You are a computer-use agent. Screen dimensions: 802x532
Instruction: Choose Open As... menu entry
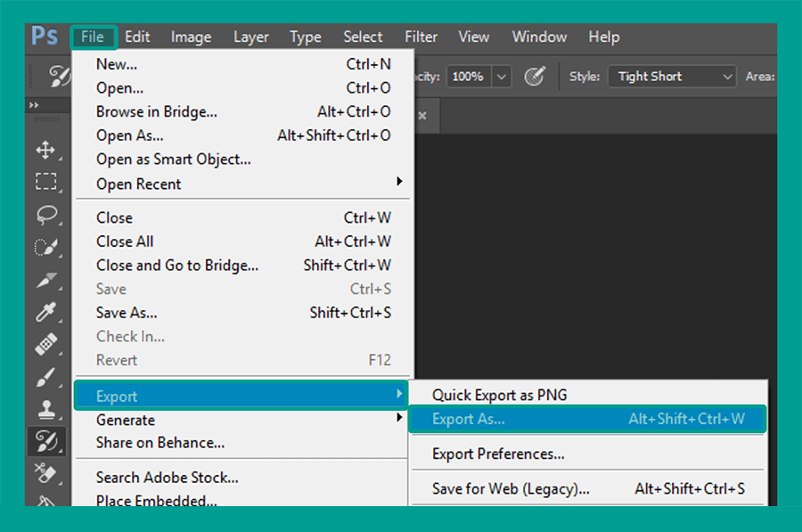[x=243, y=135]
